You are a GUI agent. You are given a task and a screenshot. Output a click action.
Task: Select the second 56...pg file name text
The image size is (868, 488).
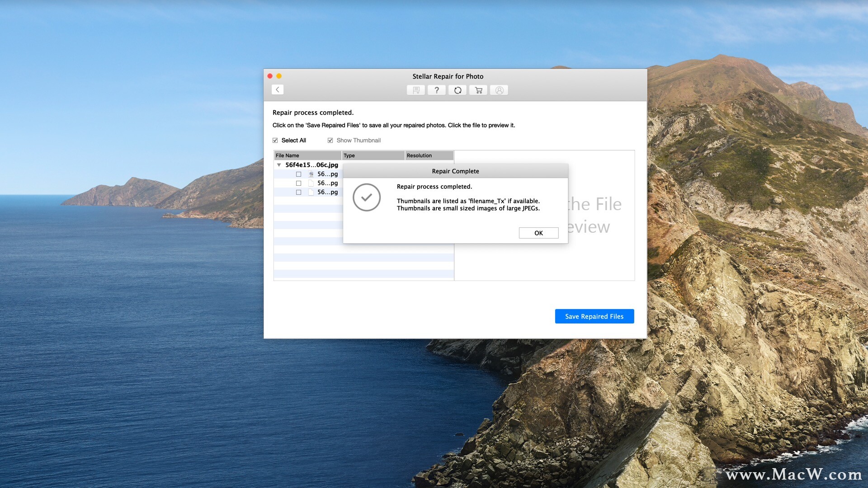[327, 183]
